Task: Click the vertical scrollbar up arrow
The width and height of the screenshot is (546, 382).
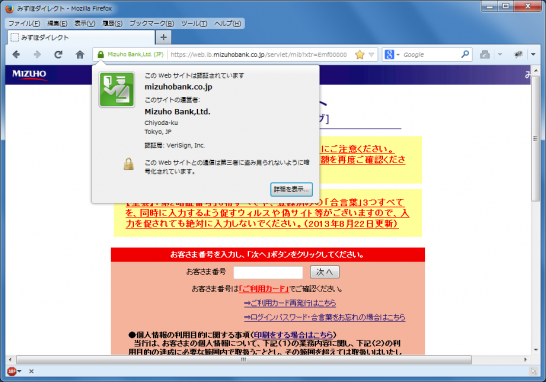Action: tap(536, 71)
